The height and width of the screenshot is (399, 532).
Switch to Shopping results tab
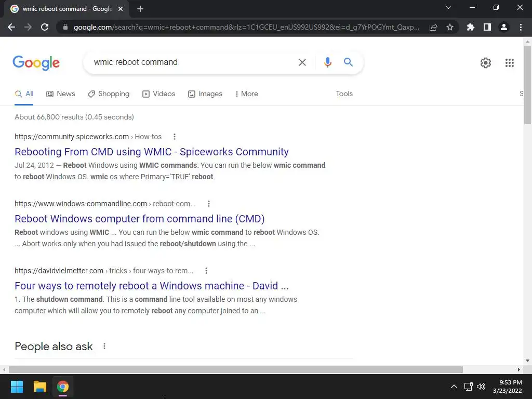(x=109, y=94)
